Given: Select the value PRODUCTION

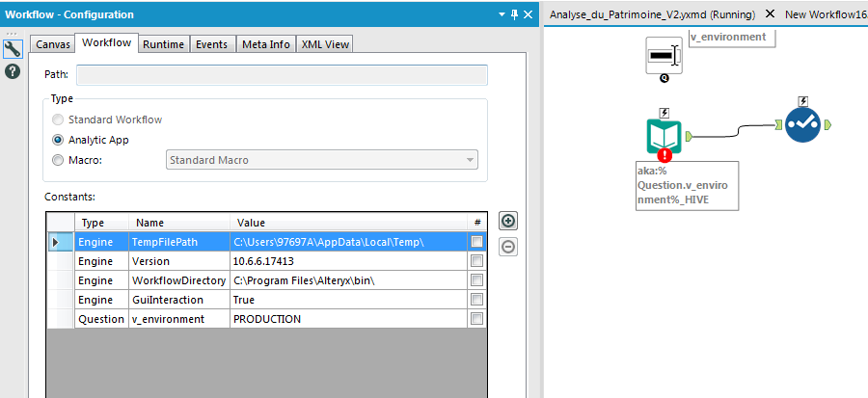Looking at the screenshot, I should (349, 319).
